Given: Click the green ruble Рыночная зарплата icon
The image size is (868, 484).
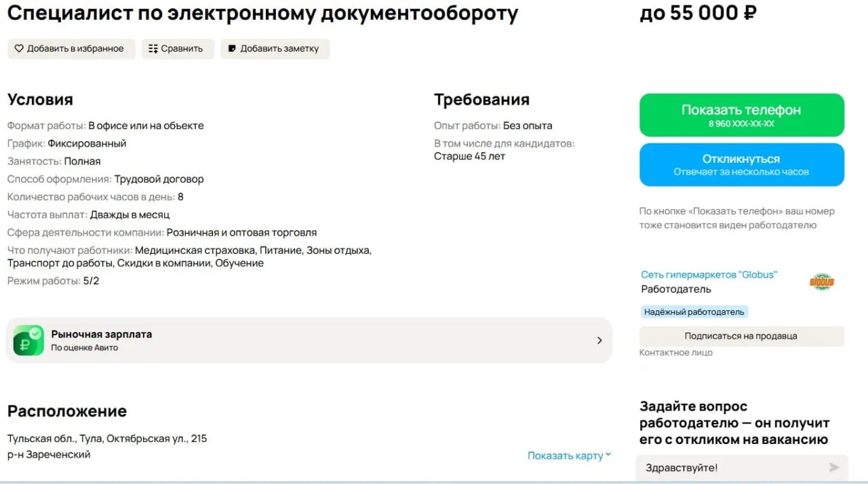Looking at the screenshot, I should (x=28, y=340).
